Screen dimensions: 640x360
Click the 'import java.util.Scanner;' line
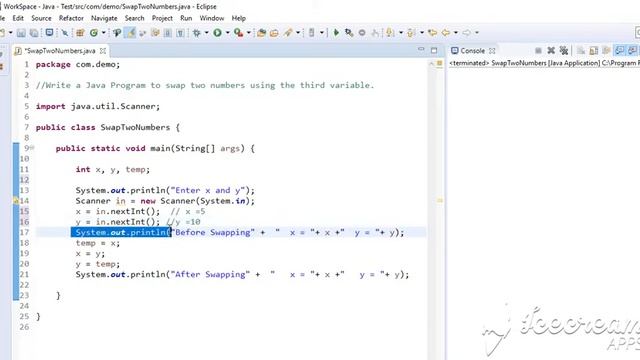(98, 107)
